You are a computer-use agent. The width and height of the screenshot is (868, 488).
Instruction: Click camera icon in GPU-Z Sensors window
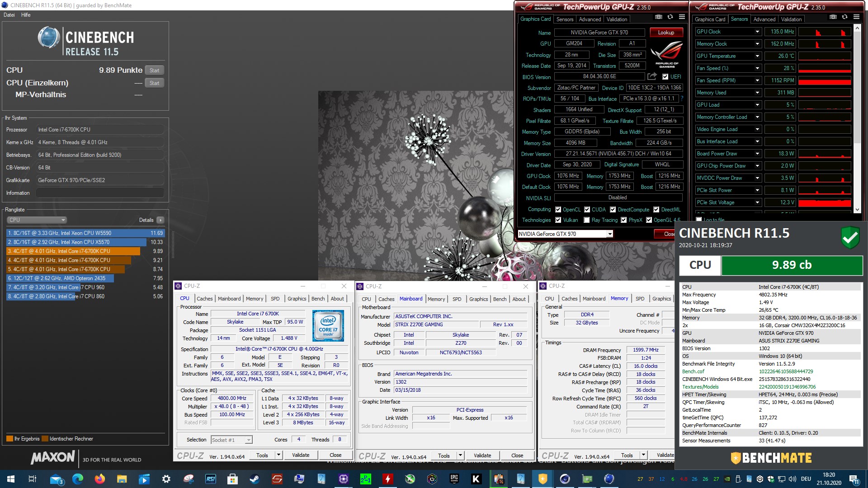point(833,17)
